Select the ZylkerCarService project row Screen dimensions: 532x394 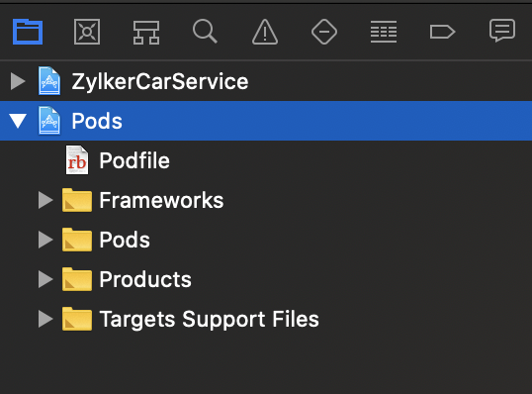266,81
